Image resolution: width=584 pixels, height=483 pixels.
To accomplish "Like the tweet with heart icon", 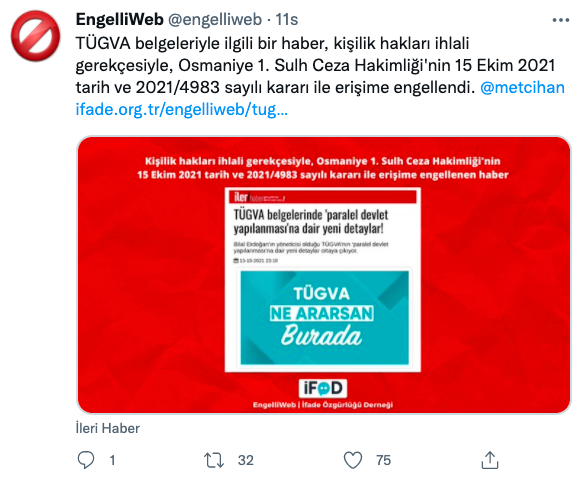I will click(x=353, y=460).
